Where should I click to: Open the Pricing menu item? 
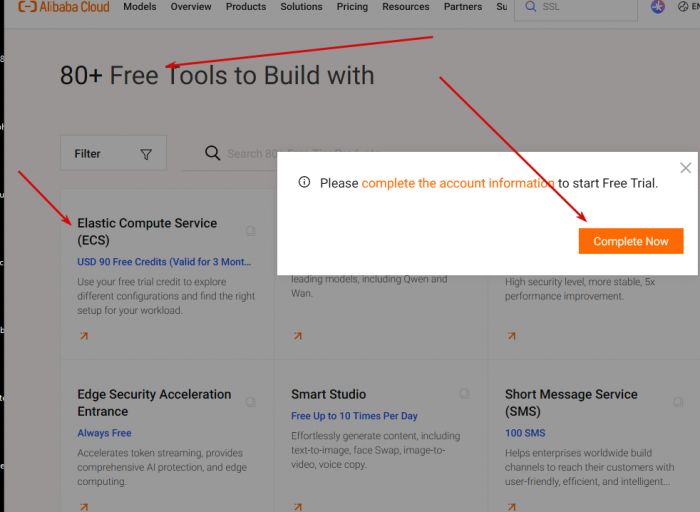click(352, 7)
